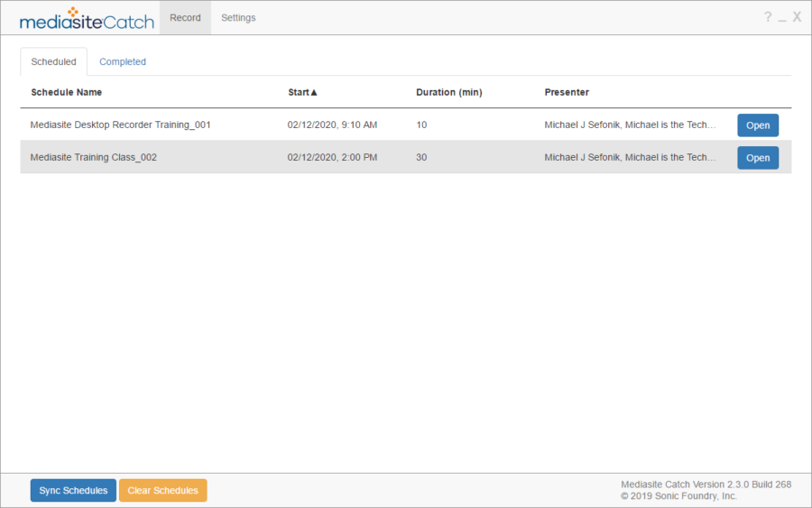Click duration value 30
The width and height of the screenshot is (812, 508).
[x=421, y=157]
